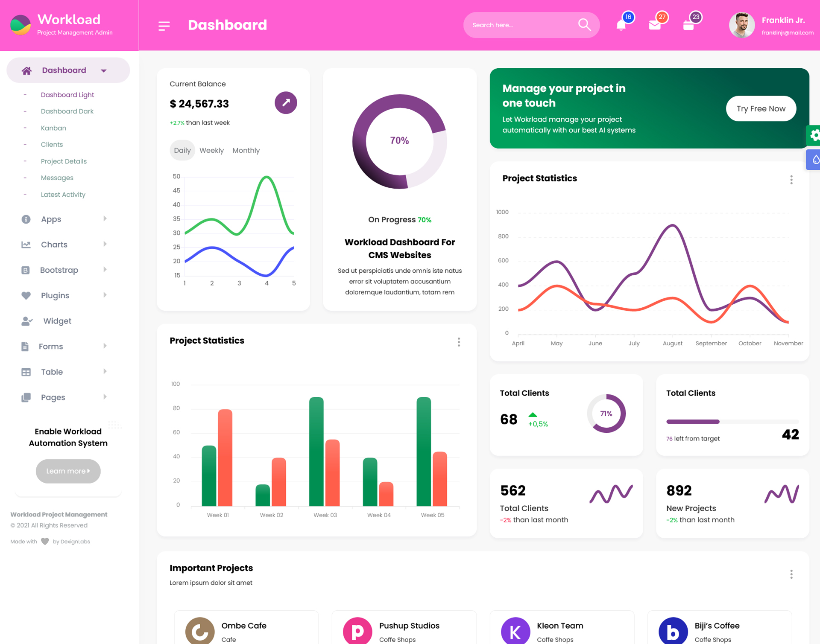The image size is (820, 644).
Task: Click the Ombe Cafe logo icon
Action: 200,631
